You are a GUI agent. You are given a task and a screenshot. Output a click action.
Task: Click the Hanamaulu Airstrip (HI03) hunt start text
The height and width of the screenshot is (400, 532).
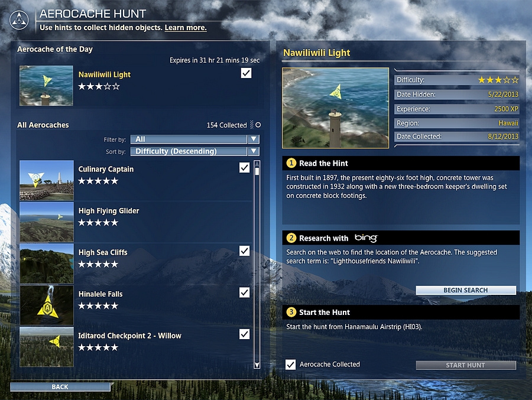354,327
